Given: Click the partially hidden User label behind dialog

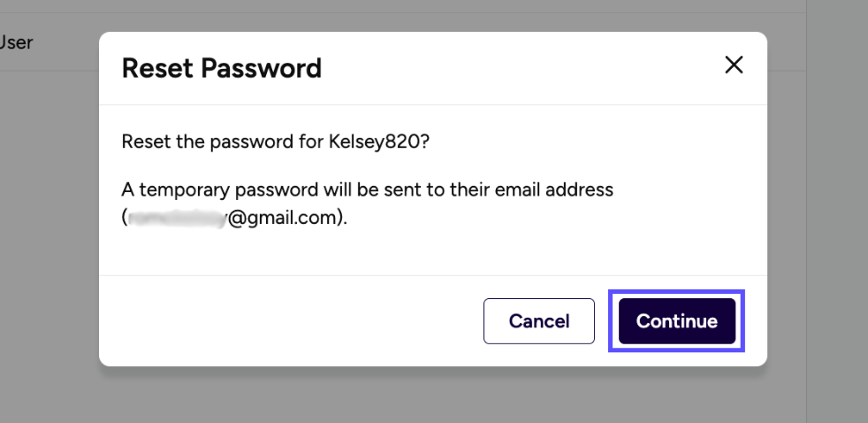Looking at the screenshot, I should [16, 42].
